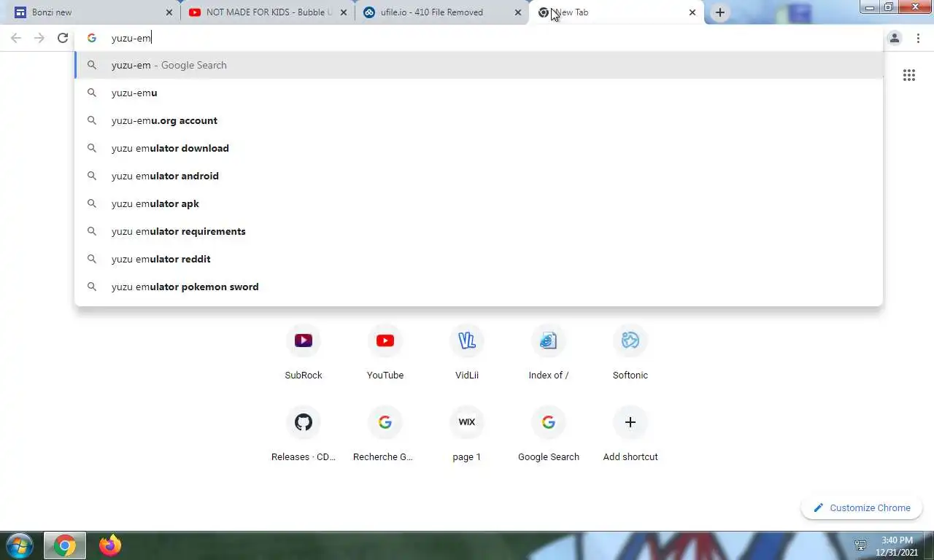Click the back navigation arrow
This screenshot has height=560, width=934.
pyautogui.click(x=16, y=38)
